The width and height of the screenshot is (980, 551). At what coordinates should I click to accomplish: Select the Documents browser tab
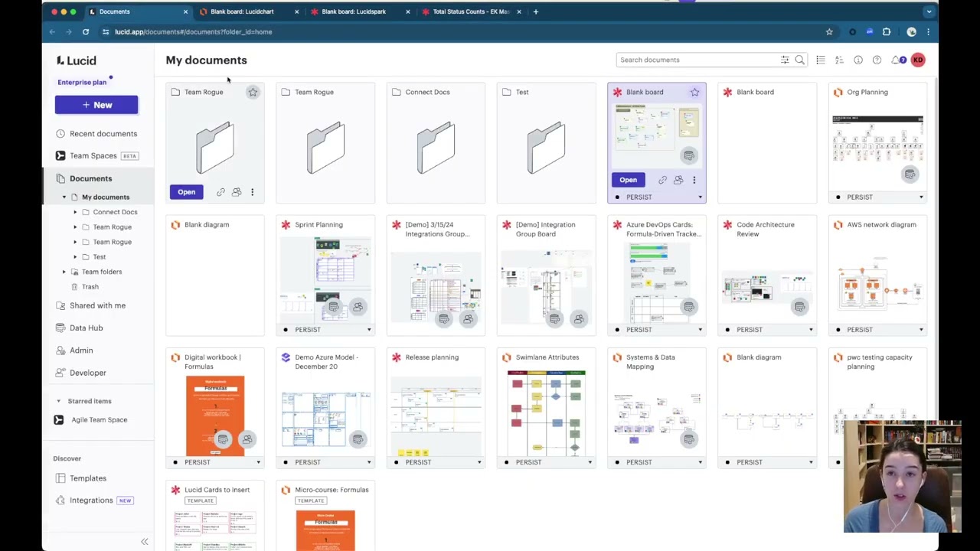[x=137, y=11]
